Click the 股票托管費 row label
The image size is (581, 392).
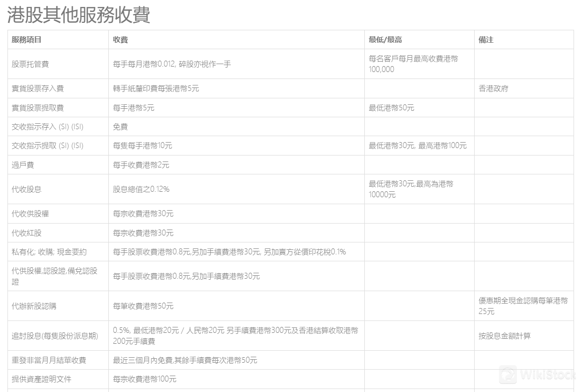coord(30,64)
